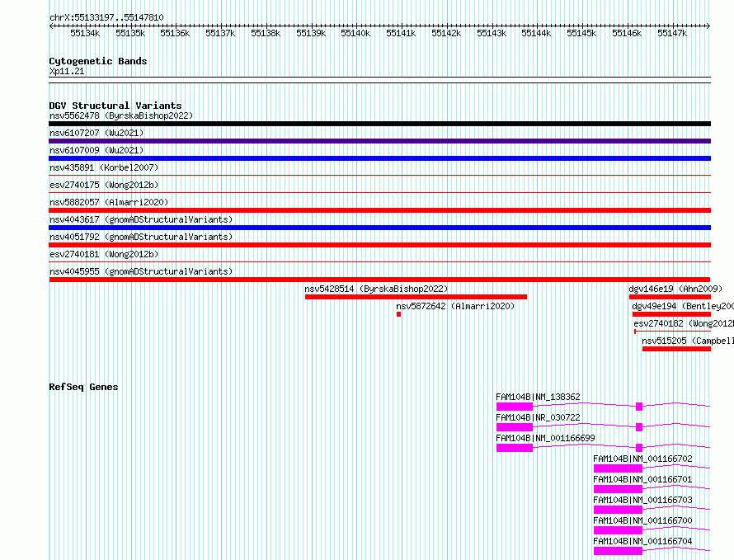The image size is (734, 560).
Task: Click the magenta exon of NM_001166702
Action: click(x=618, y=468)
